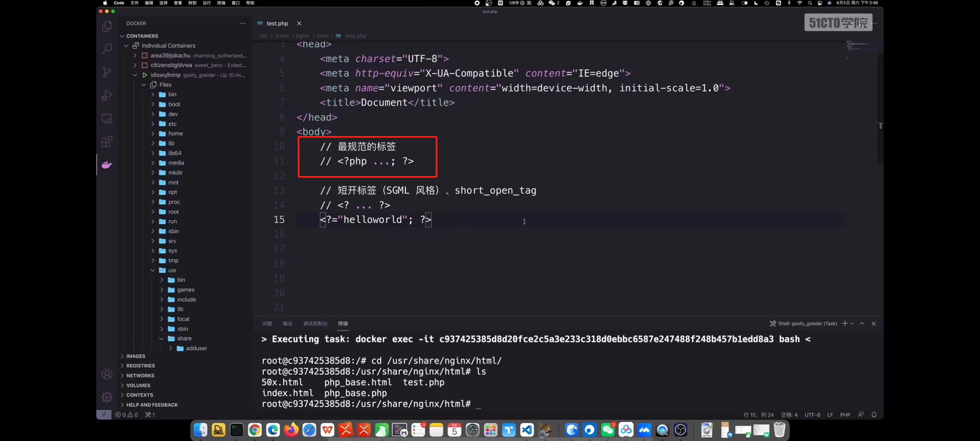Image resolution: width=980 pixels, height=441 pixels.
Task: Open Remote Explorer icon in activity bar
Action: point(107,119)
